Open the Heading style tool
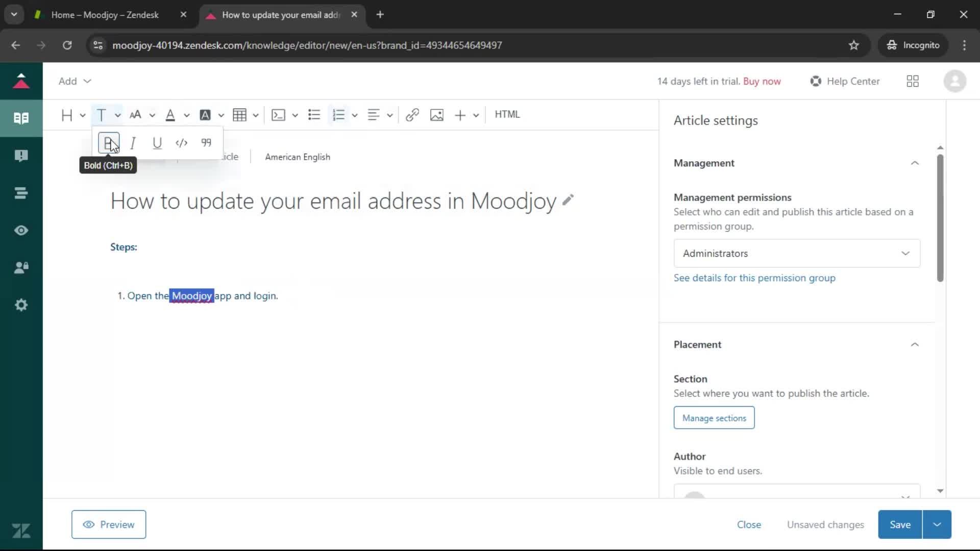 point(67,115)
